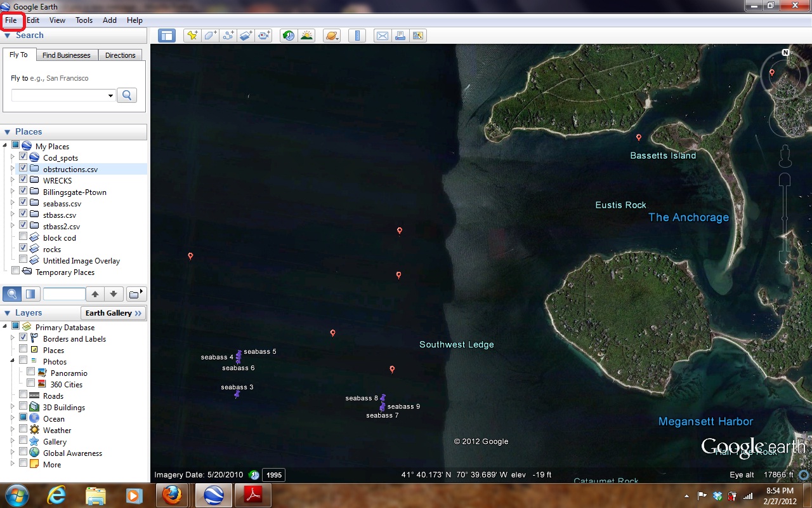Image resolution: width=812 pixels, height=508 pixels.
Task: Click the Earth Gallery button
Action: 114,313
